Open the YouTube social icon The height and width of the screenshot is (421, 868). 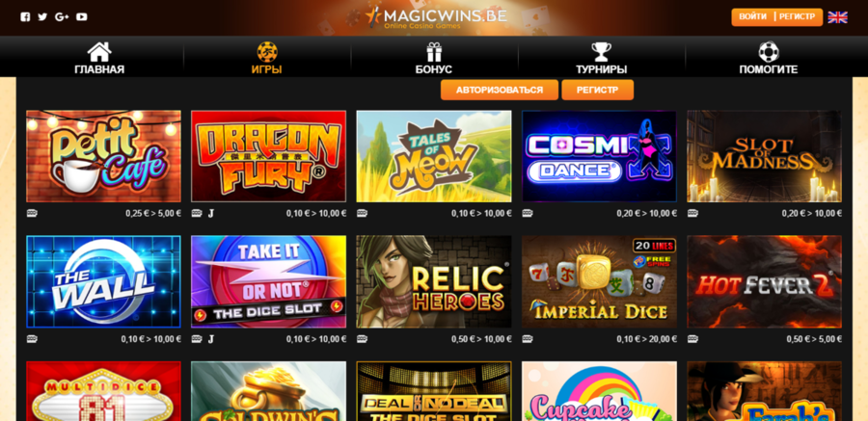(x=82, y=17)
